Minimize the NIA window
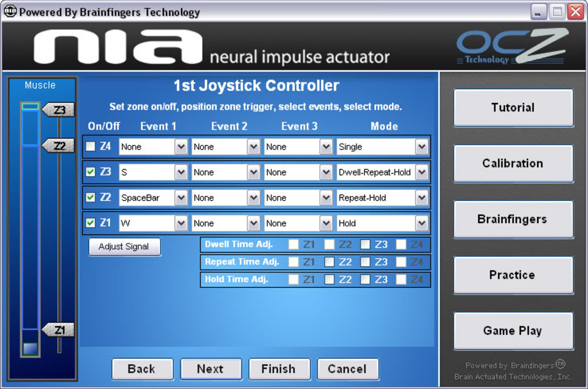The width and height of the screenshot is (588, 389). click(538, 12)
